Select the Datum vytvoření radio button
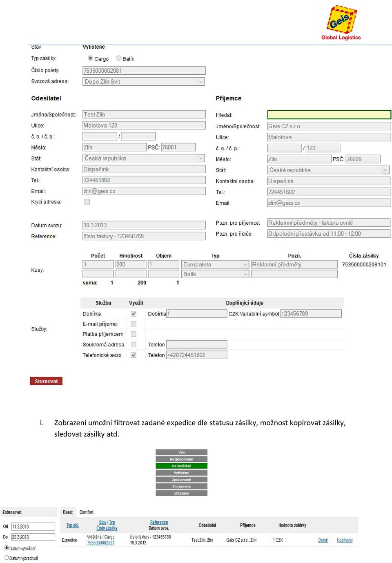 click(7, 548)
